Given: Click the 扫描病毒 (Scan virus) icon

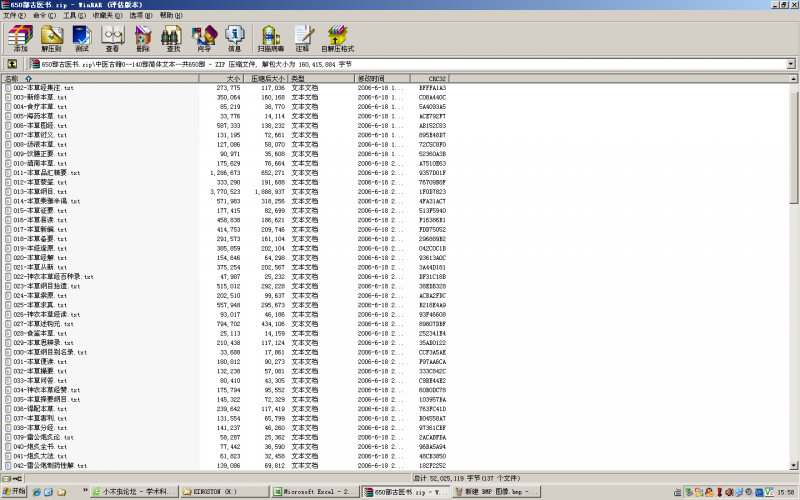Looking at the screenshot, I should click(x=270, y=39).
